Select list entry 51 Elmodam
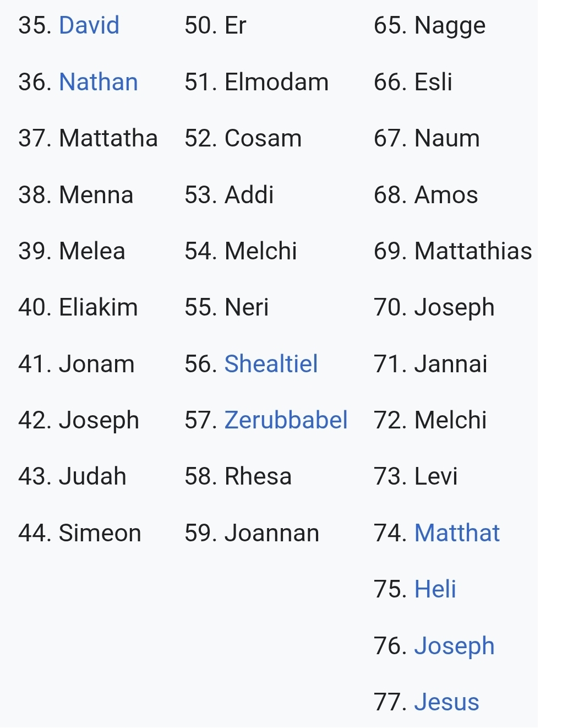562x728 pixels. (257, 82)
